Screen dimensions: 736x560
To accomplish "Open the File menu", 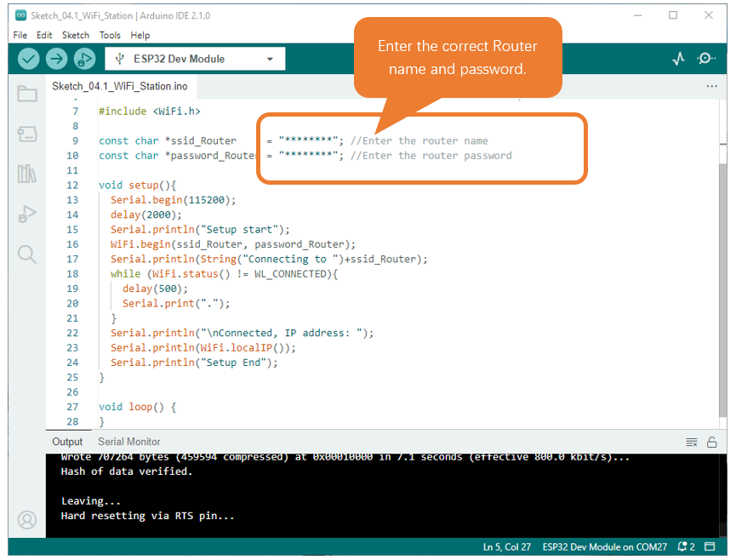I will pyautogui.click(x=20, y=35).
